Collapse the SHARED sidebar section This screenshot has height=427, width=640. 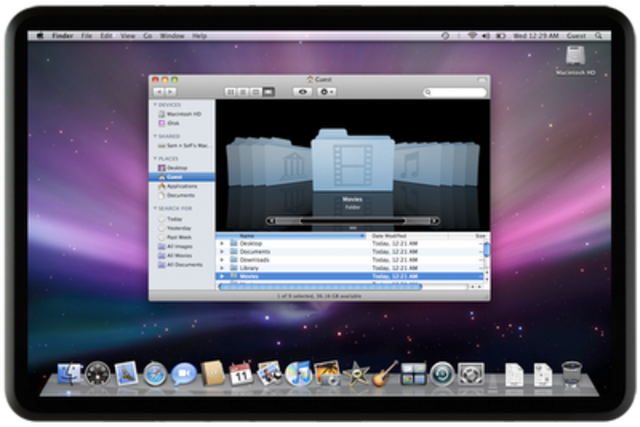(x=155, y=136)
